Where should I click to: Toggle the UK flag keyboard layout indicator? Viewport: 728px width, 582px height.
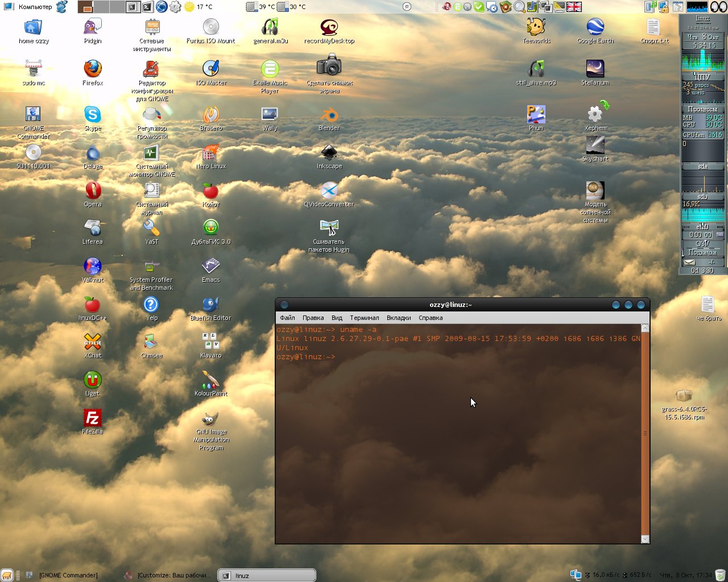point(574,7)
